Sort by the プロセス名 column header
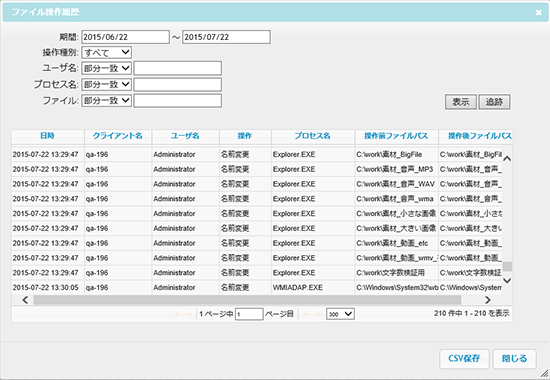 pos(313,136)
